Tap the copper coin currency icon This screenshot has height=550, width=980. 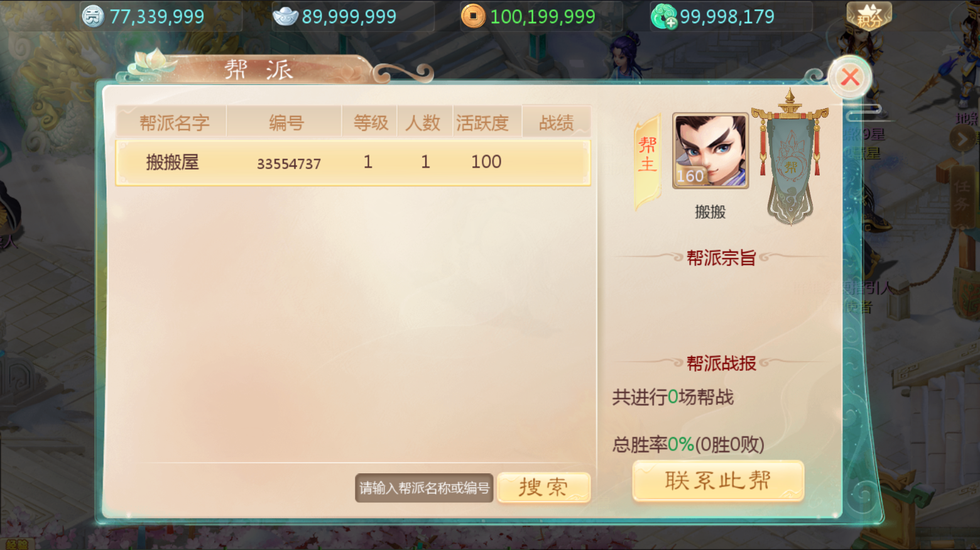[473, 16]
